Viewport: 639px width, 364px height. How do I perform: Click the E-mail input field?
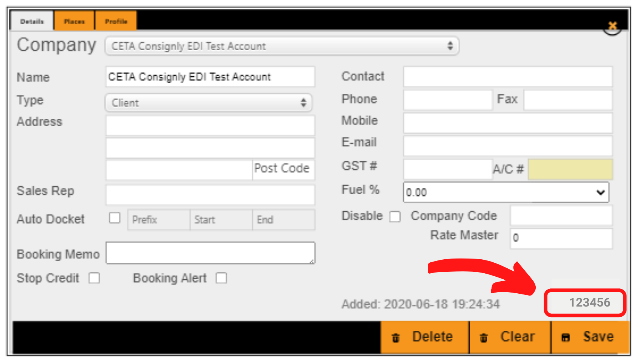coord(508,146)
